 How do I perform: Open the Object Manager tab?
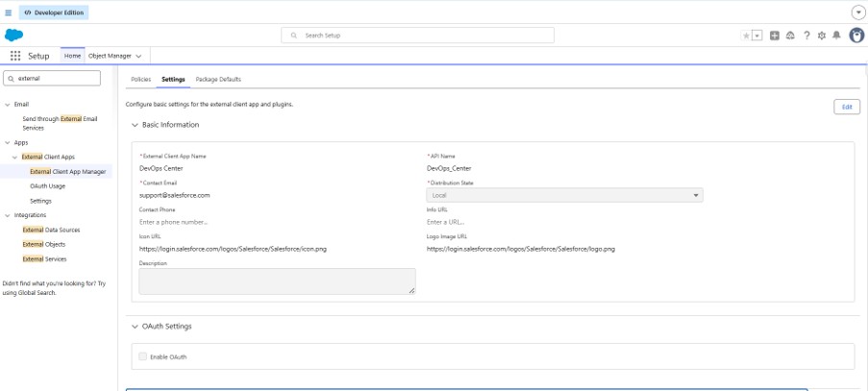[x=111, y=56]
